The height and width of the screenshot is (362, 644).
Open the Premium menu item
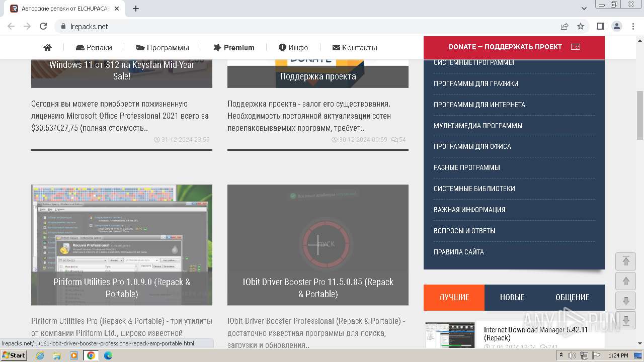point(234,47)
